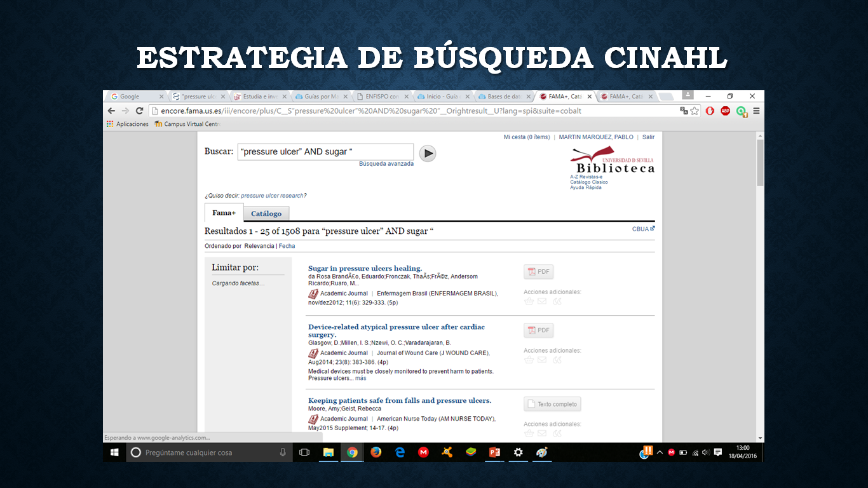Viewport: 868px width, 488px height.
Task: Open Settings gear in taskbar
Action: click(518, 452)
